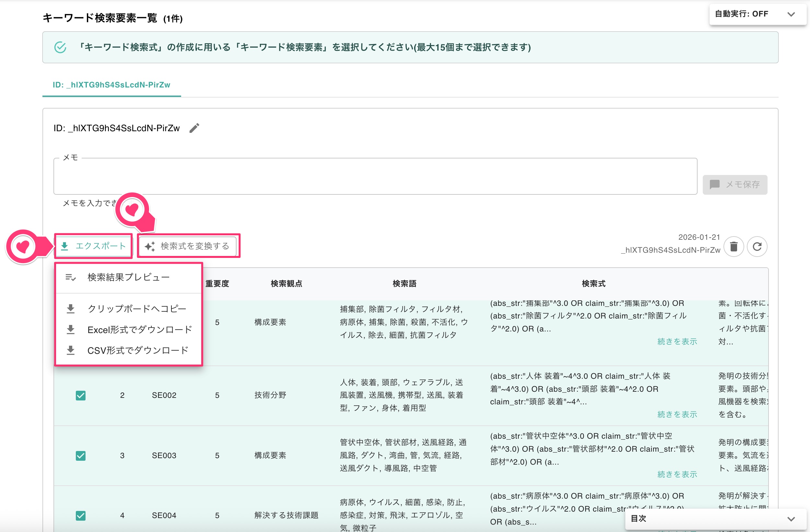Click the 検索式 column header
The height and width of the screenshot is (532, 810).
click(x=594, y=283)
